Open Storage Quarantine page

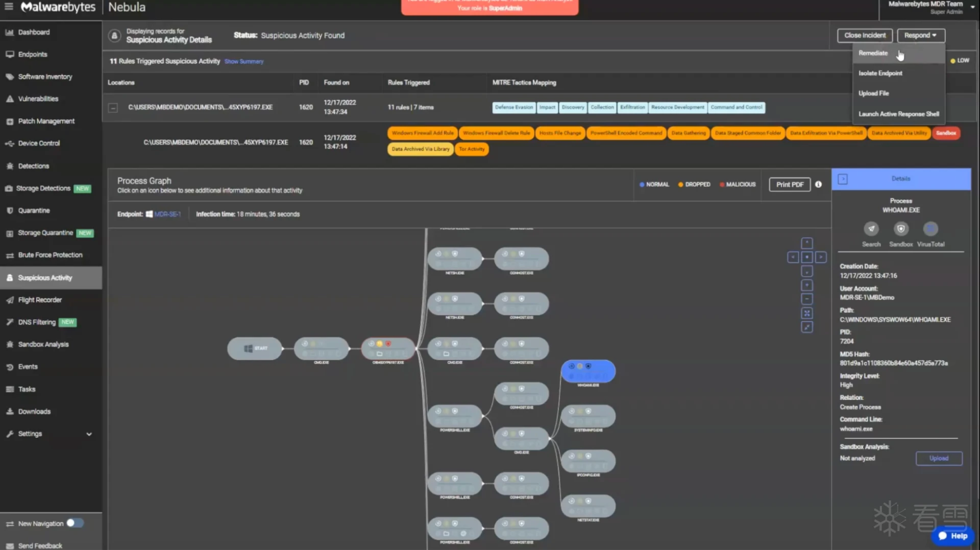pos(45,233)
